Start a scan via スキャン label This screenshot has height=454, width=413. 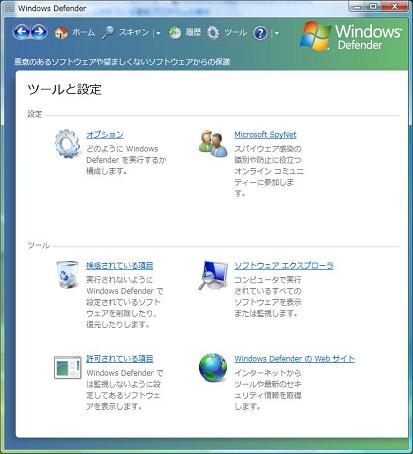(x=134, y=32)
